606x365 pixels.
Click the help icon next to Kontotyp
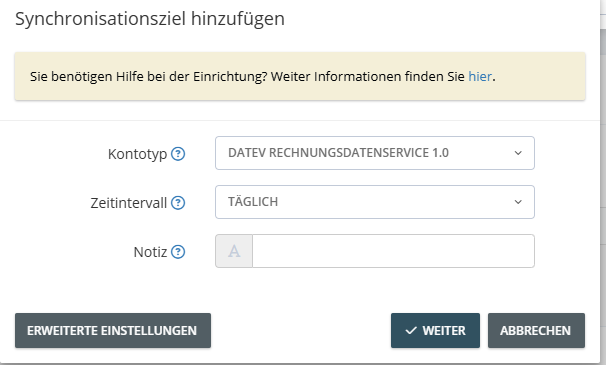178,154
